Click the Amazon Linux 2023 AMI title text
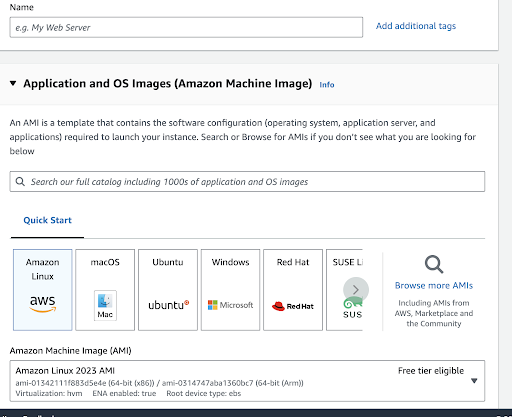 (x=65, y=371)
